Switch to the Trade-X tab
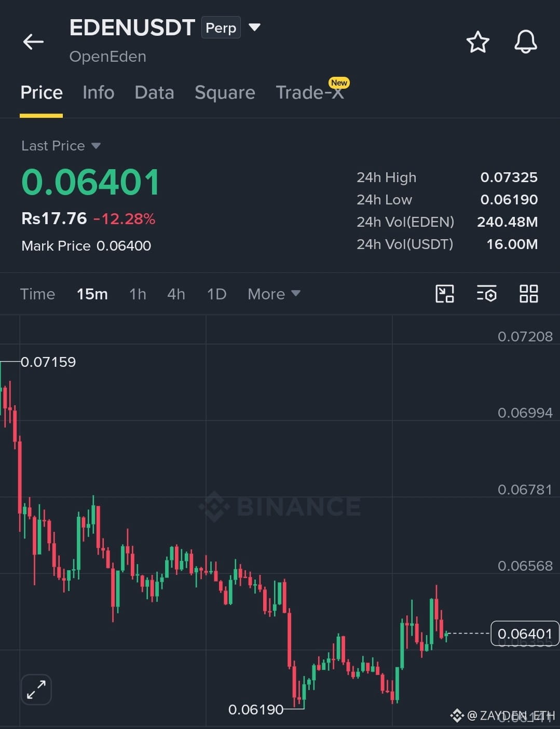 click(x=310, y=92)
